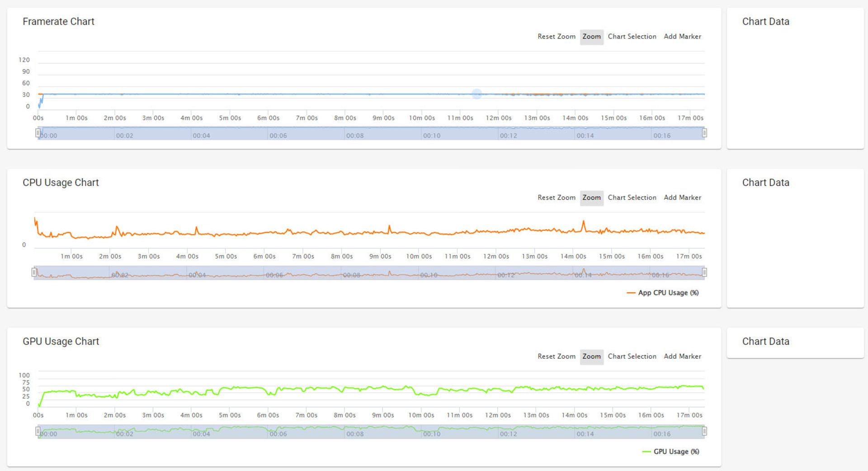The height and width of the screenshot is (471, 868).
Task: Select Zoom mode in CPU Usage Chart
Action: coord(591,198)
